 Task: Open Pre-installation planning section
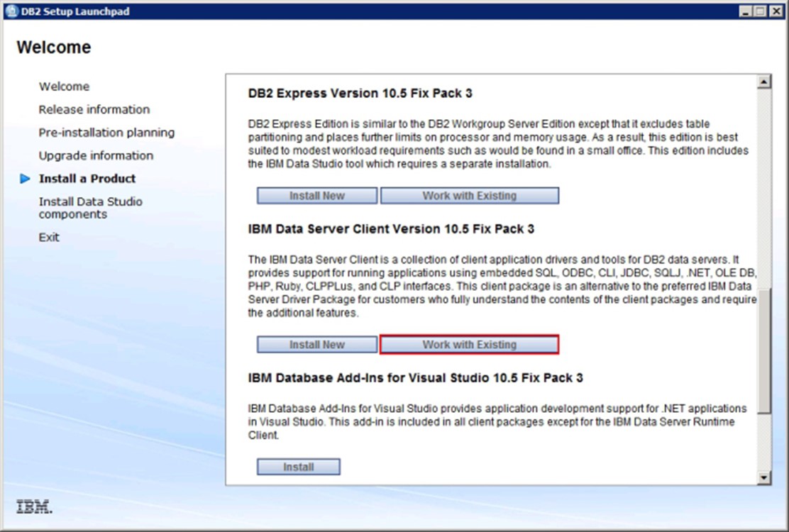pos(106,133)
